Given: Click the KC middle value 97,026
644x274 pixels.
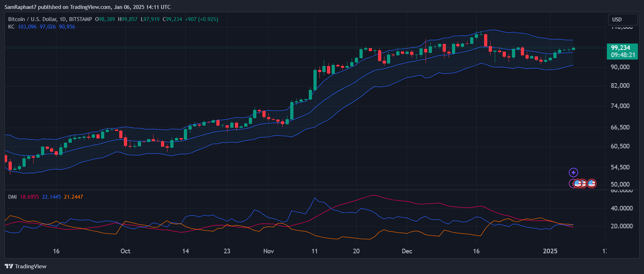Looking at the screenshot, I should (47, 27).
